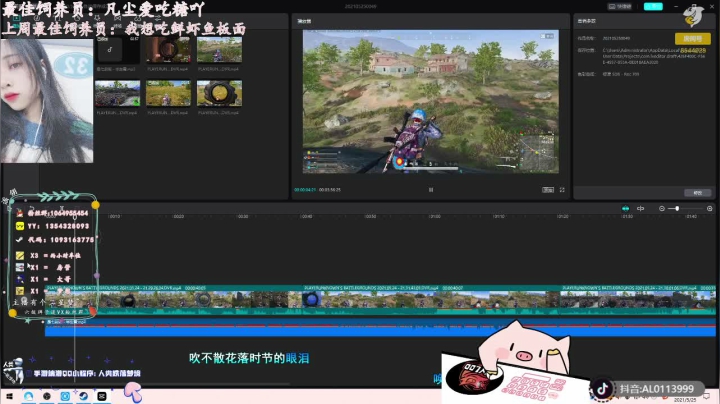Select the second PUBG clip on timeline
The image size is (720, 404).
tap(431, 299)
